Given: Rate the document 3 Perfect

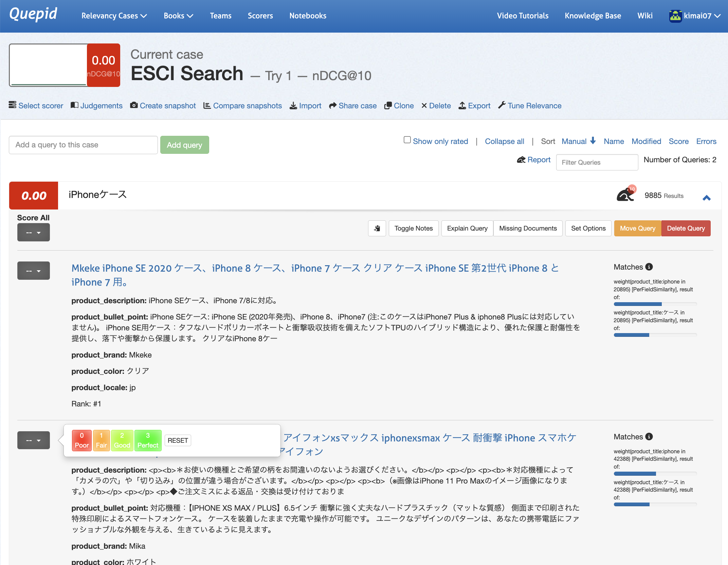Looking at the screenshot, I should pos(148,440).
